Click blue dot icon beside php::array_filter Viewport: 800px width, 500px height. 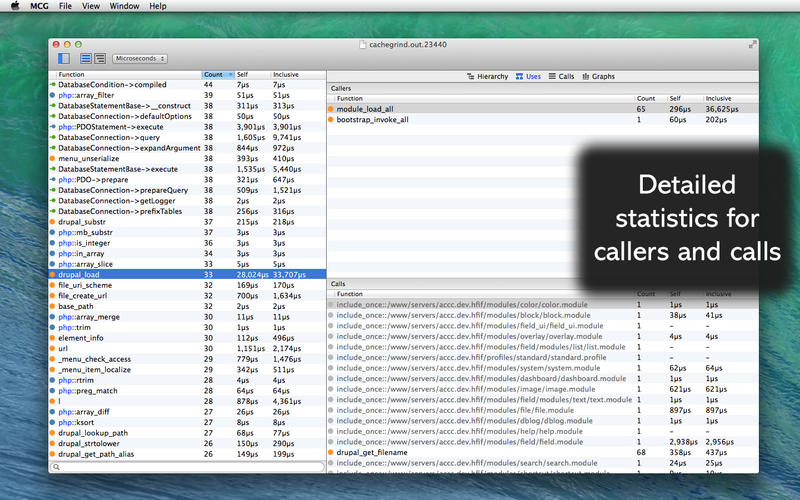[52, 95]
